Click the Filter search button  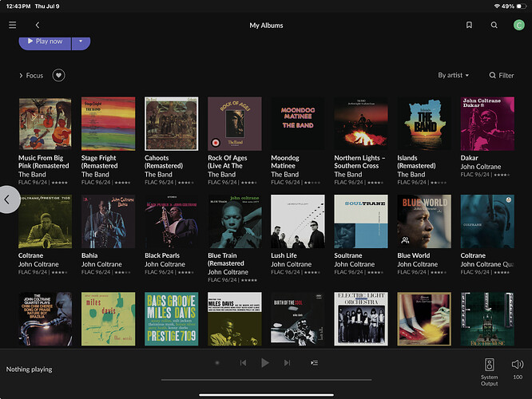click(x=502, y=75)
